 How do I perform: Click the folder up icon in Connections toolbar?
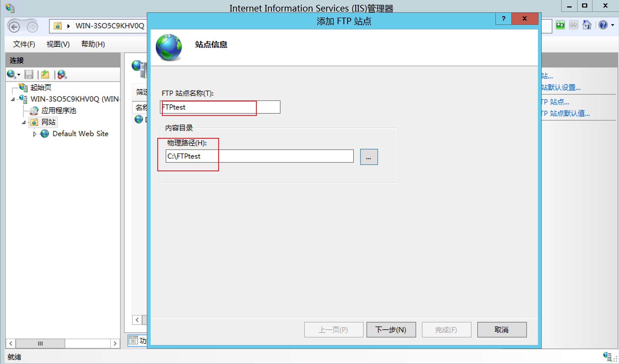click(45, 75)
